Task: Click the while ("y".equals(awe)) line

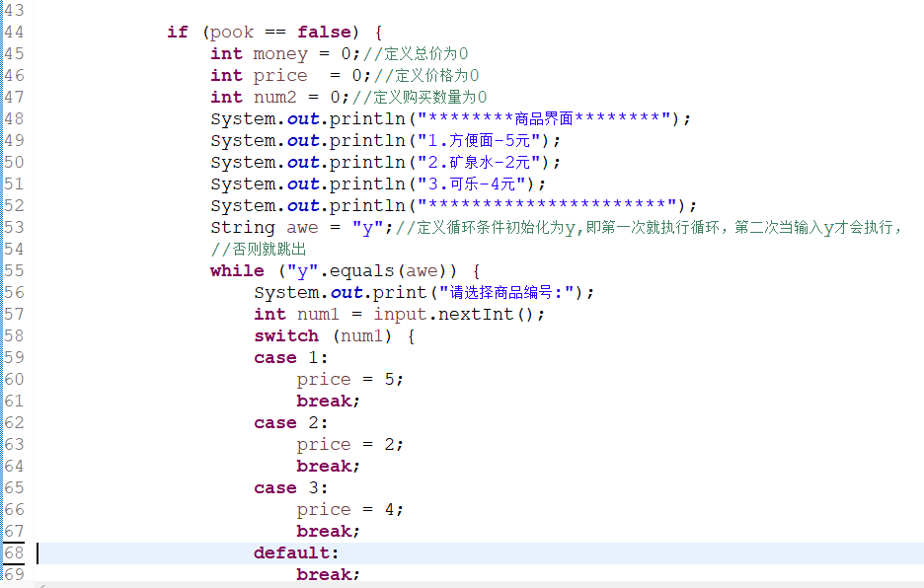Action: [x=346, y=271]
